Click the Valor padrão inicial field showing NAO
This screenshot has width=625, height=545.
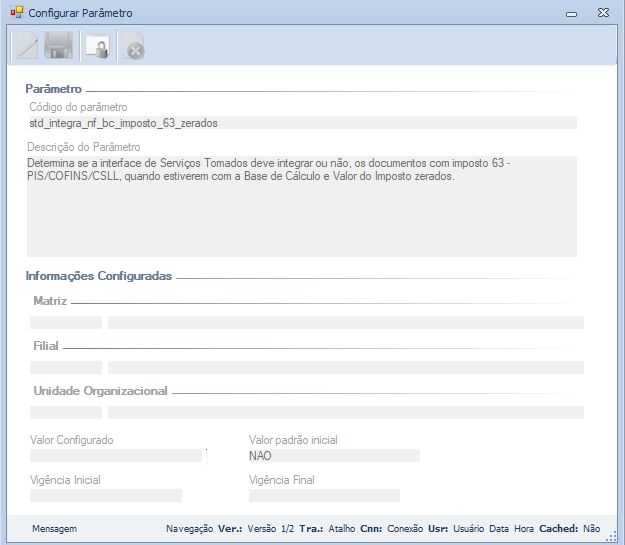tap(334, 456)
